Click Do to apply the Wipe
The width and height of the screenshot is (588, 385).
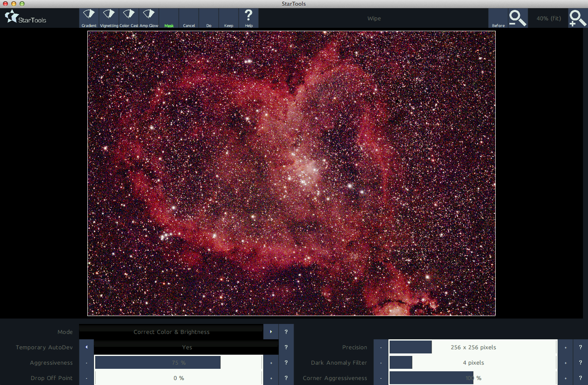(209, 18)
